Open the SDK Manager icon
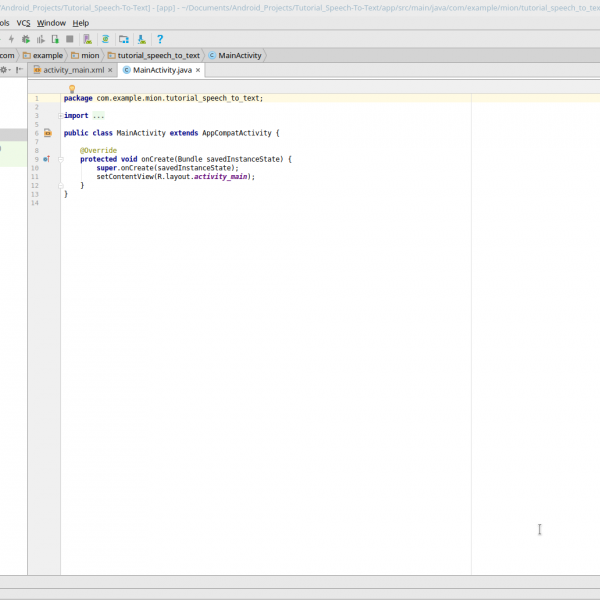Viewport: 600px width, 600px height. 141,39
